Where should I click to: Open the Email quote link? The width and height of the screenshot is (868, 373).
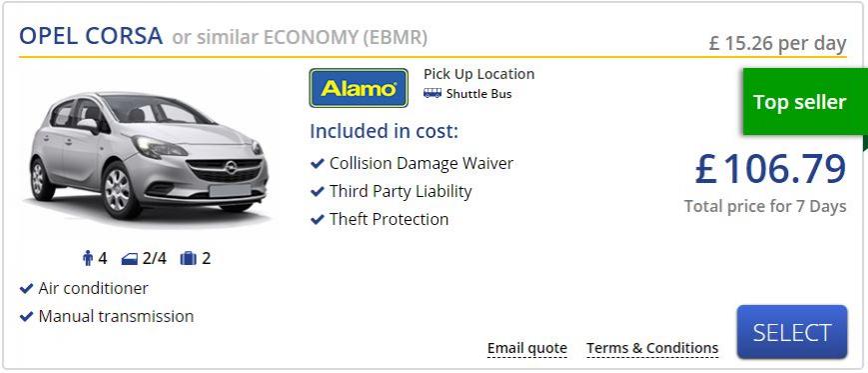point(527,349)
